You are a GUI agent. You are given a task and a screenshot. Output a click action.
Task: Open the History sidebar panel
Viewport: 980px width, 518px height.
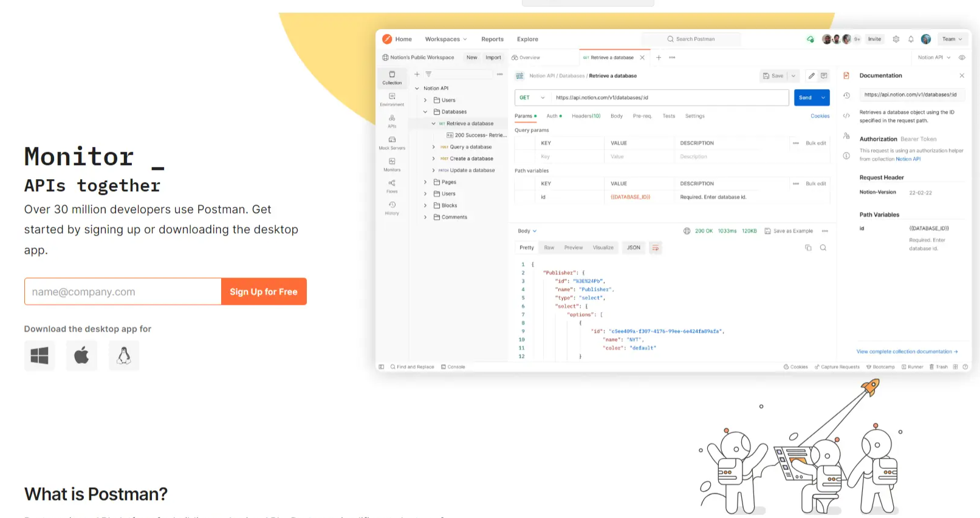(x=392, y=208)
